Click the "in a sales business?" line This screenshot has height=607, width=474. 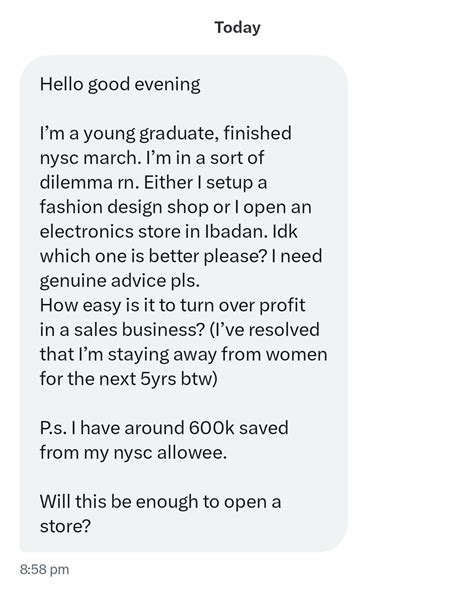[180, 330]
